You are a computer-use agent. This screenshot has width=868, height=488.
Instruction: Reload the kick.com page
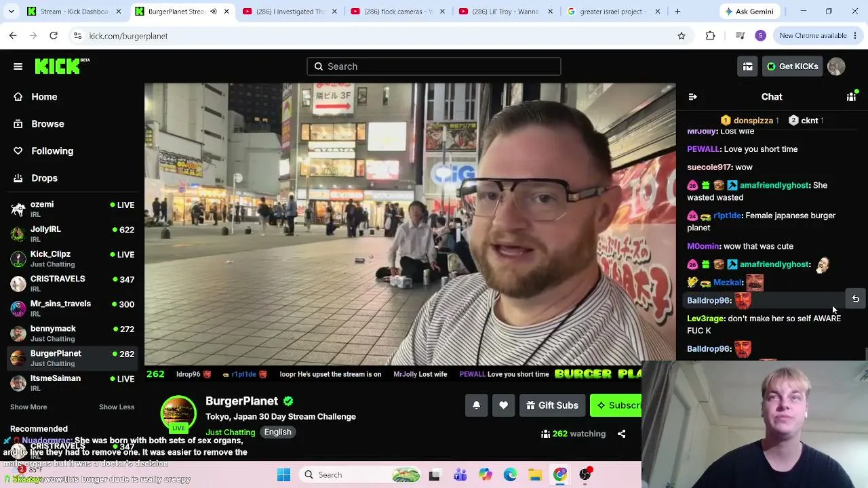(54, 36)
